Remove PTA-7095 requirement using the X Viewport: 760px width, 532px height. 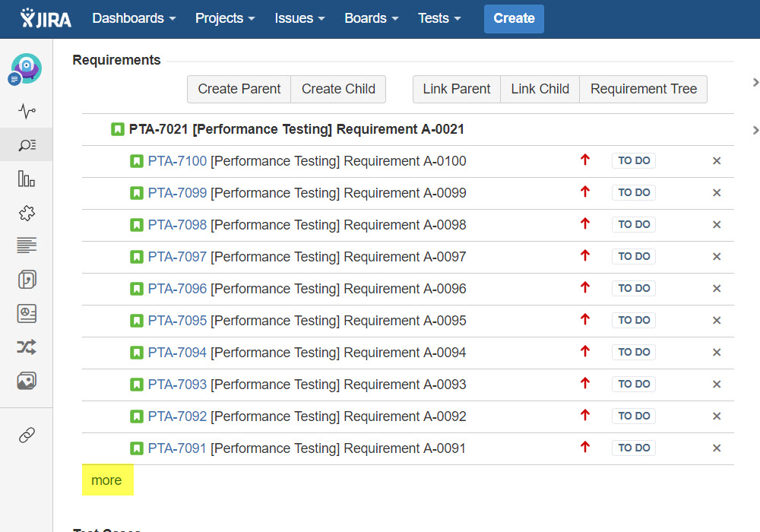point(716,321)
